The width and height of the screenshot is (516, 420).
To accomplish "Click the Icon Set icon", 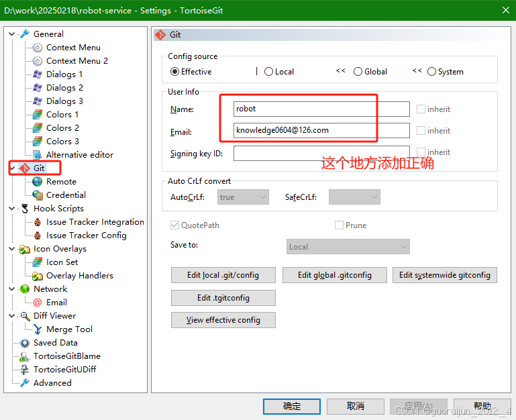I will (38, 262).
